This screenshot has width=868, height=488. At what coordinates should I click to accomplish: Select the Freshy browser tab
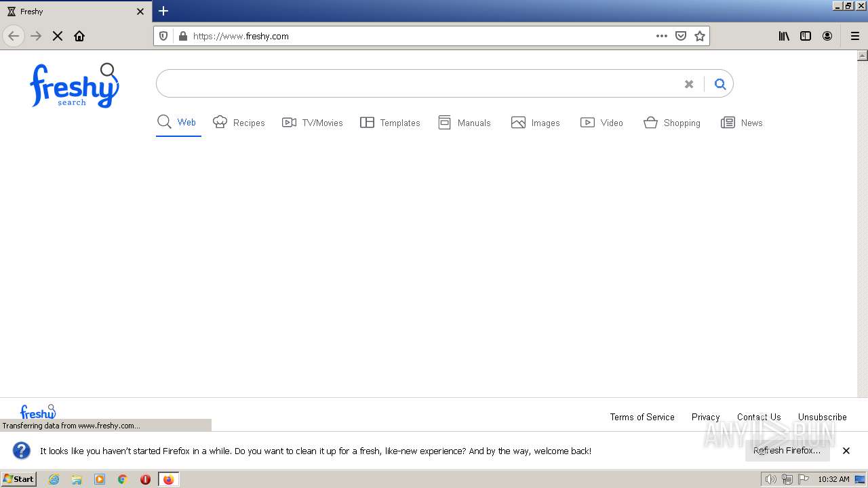pos(76,12)
